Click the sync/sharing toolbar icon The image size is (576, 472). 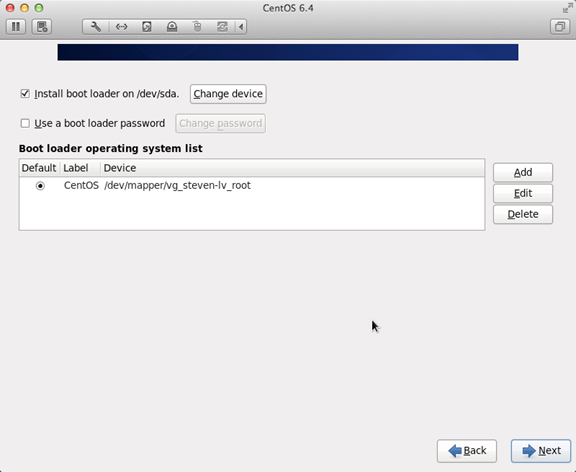222,26
